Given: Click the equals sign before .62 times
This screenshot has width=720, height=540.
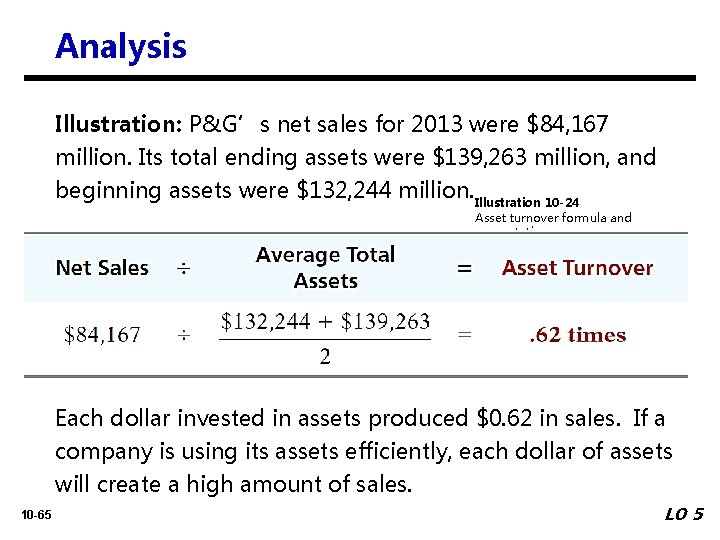Looking at the screenshot, I should 464,336.
